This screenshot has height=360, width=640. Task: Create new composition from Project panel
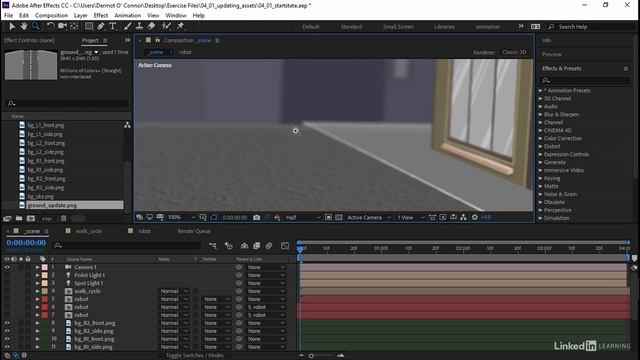(31, 218)
